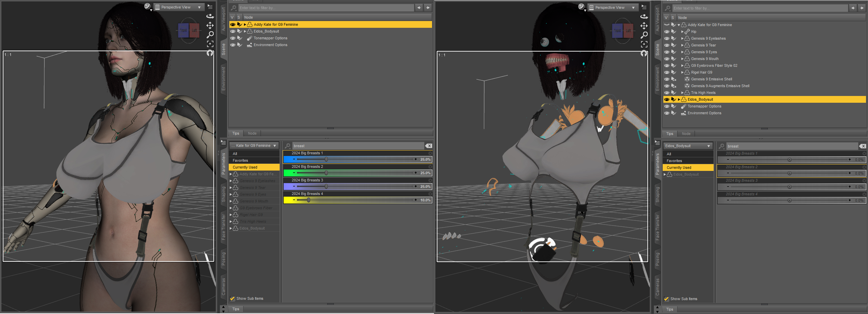Open gear settings for left 2024 Big Breasts 1
This screenshot has width=868, height=314.
pos(430,153)
